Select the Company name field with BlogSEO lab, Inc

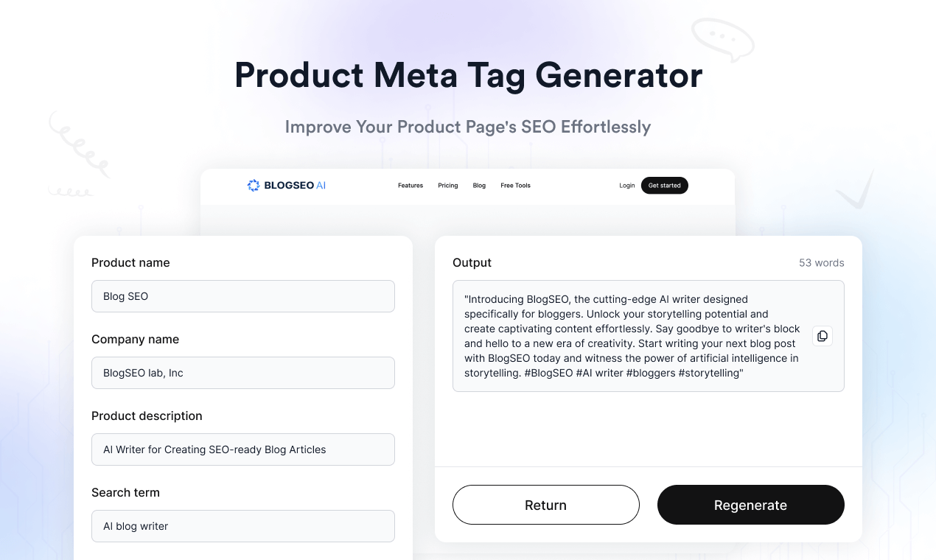(x=242, y=373)
